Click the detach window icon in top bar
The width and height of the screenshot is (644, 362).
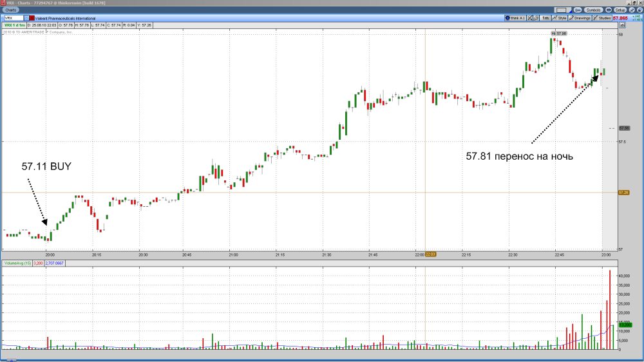(639, 10)
